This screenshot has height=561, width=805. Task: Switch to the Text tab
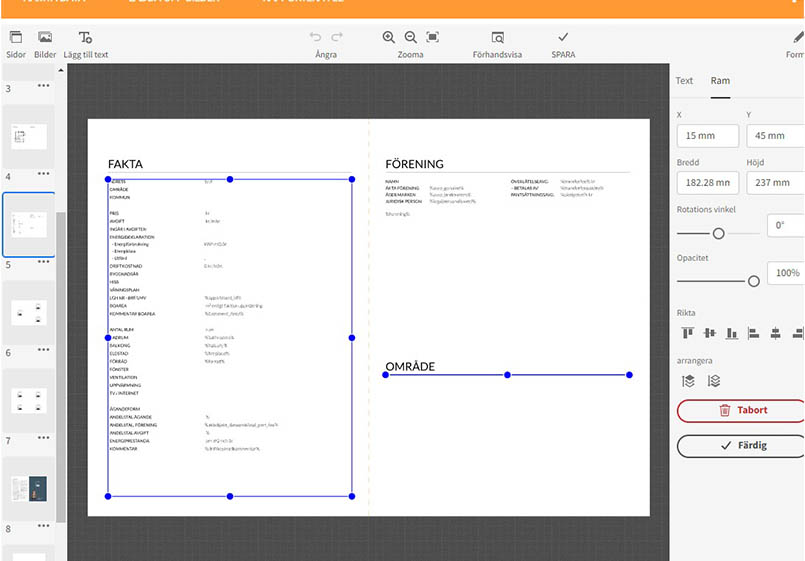[684, 81]
